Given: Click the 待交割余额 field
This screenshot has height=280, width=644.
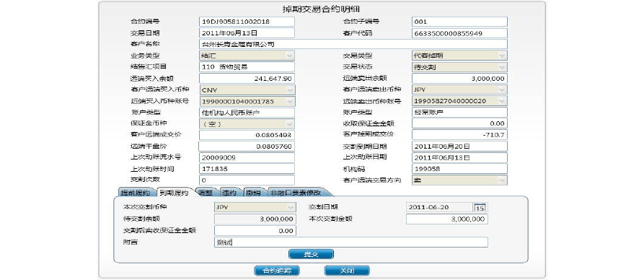Looking at the screenshot, I should pyautogui.click(x=255, y=219).
